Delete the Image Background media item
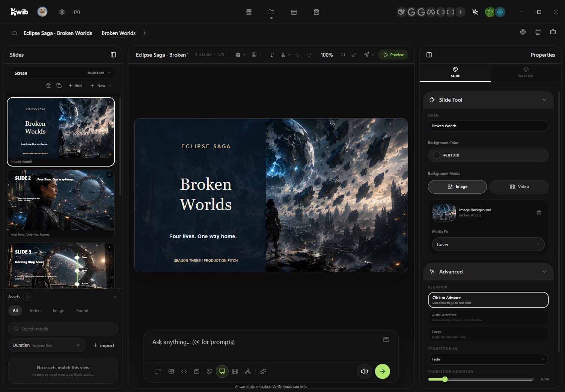Screen dimensions: 565x392 point(539,213)
